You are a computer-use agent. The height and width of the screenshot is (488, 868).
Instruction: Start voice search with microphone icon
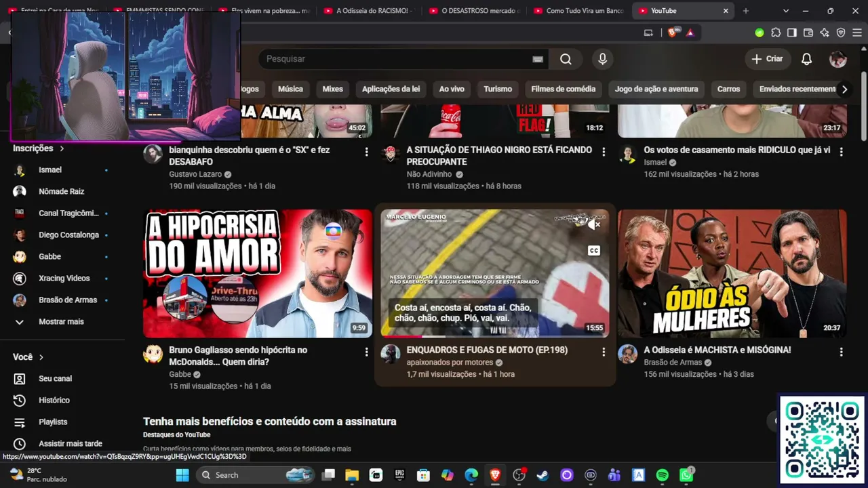602,59
